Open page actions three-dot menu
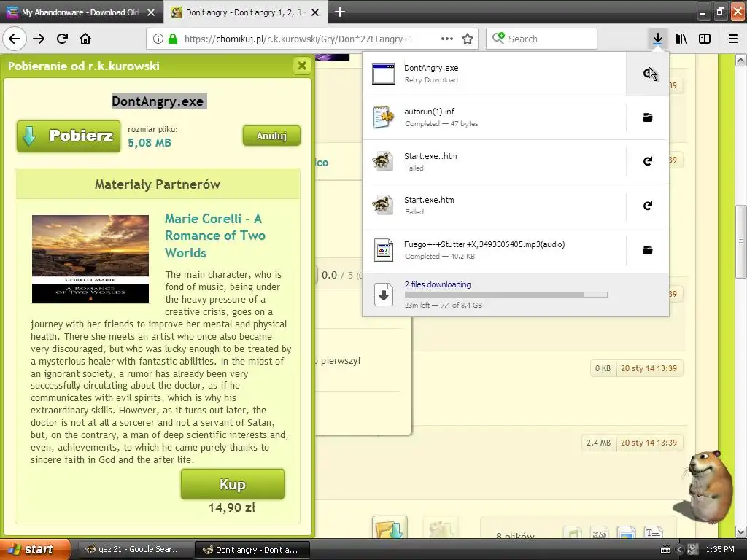Viewport: 747px width, 560px height. click(x=447, y=39)
